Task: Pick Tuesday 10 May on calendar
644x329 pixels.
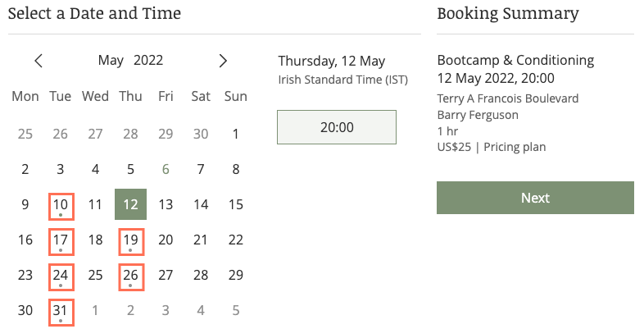Action: coord(61,207)
